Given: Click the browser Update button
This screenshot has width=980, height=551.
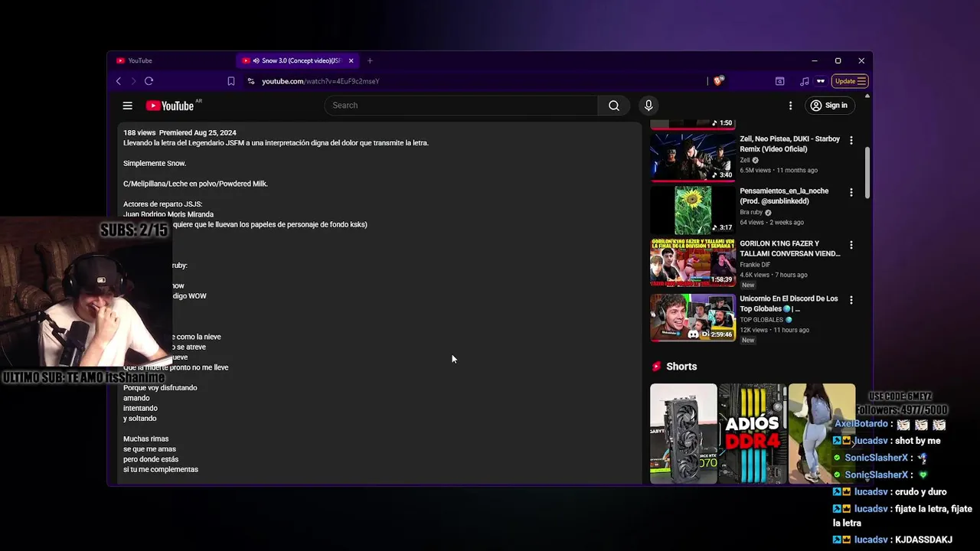Looking at the screenshot, I should [x=850, y=81].
